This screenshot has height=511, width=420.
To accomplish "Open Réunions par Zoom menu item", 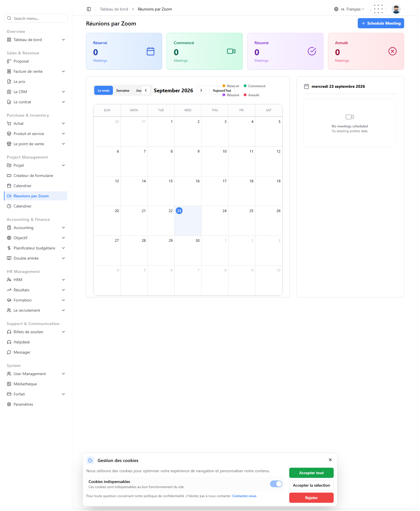I will click(x=36, y=196).
